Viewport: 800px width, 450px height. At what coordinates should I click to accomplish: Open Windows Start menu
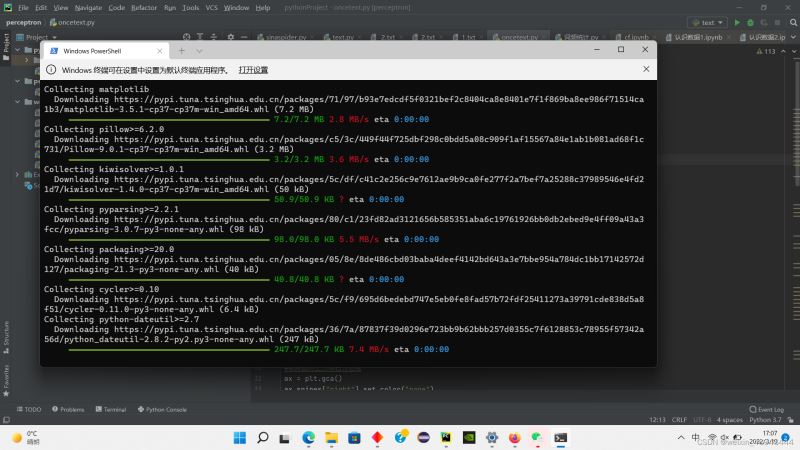tap(240, 438)
